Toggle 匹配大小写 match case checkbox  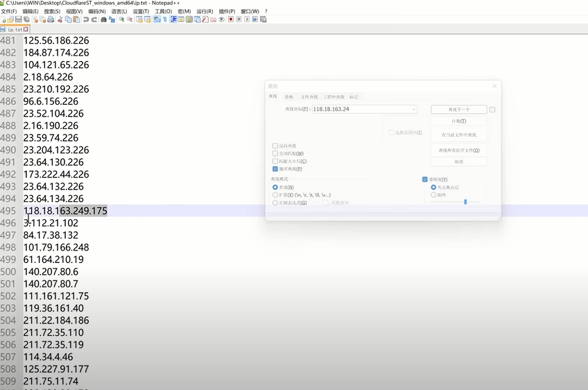275,161
